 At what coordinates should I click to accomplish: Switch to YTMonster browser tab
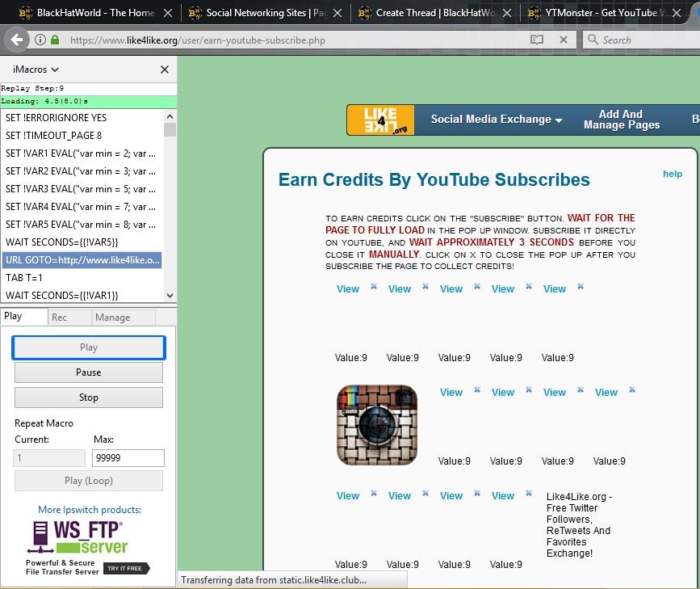click(606, 13)
